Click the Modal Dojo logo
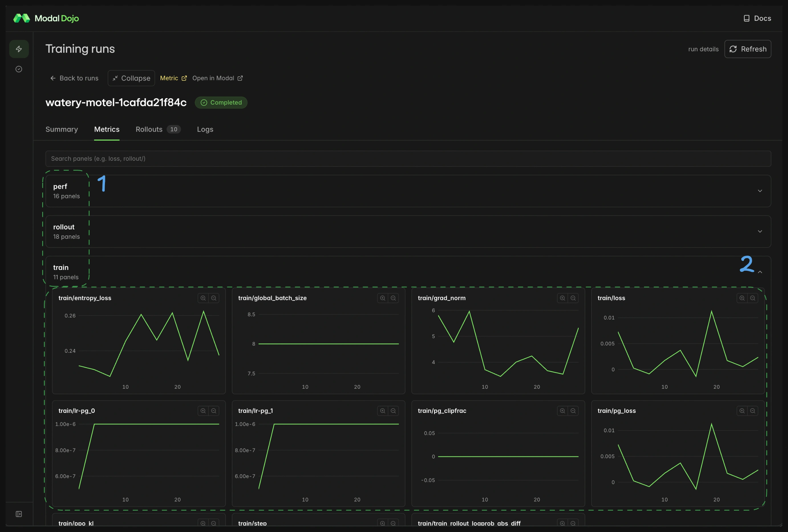The image size is (788, 532). 46,18
